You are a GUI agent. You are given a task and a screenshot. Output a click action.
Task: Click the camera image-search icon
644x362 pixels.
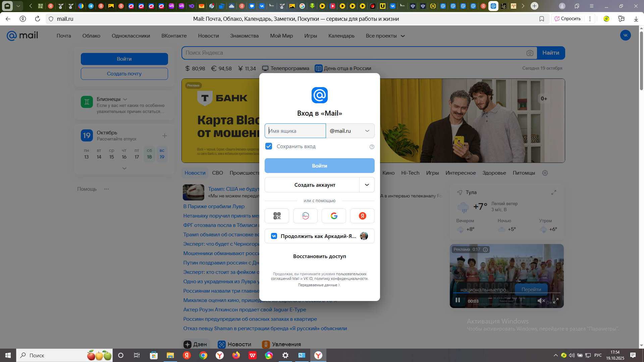(530, 53)
